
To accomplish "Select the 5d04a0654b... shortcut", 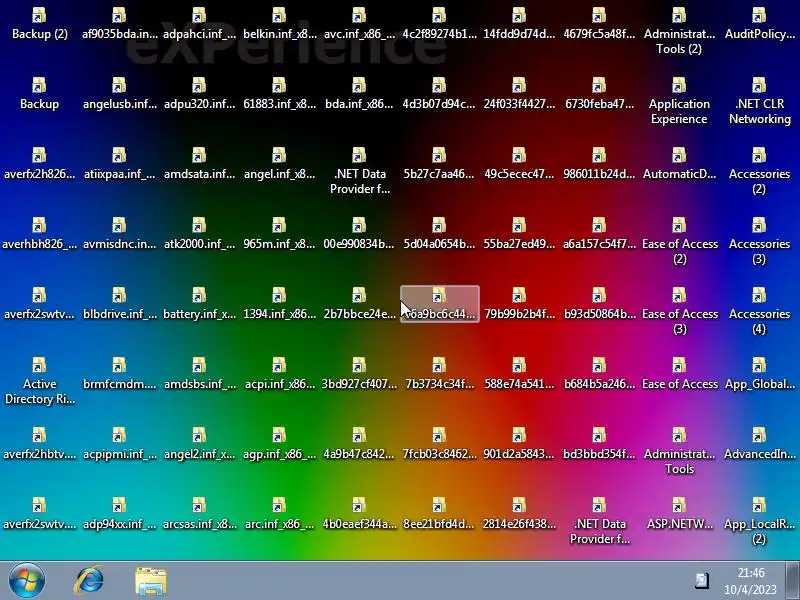I will pos(439,233).
